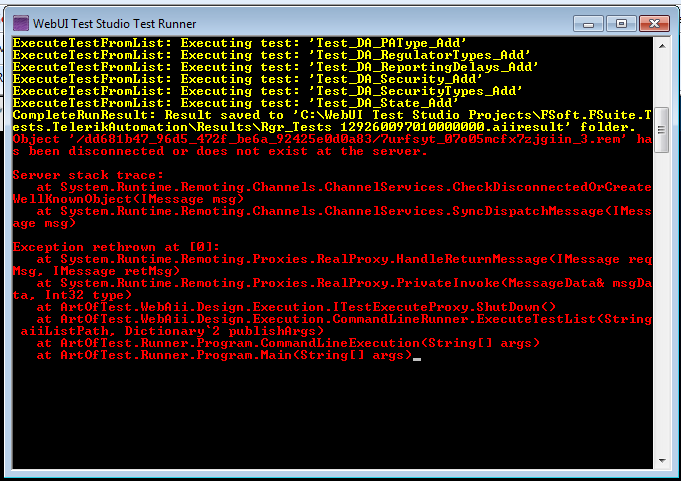The height and width of the screenshot is (481, 681).
Task: Open the console window system menu icon
Action: pyautogui.click(x=20, y=22)
